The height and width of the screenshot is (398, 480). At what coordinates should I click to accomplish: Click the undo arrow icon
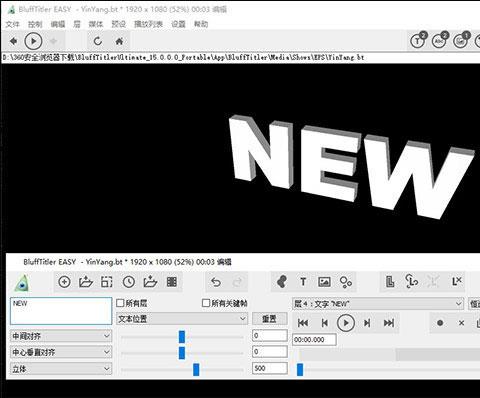[216, 282]
